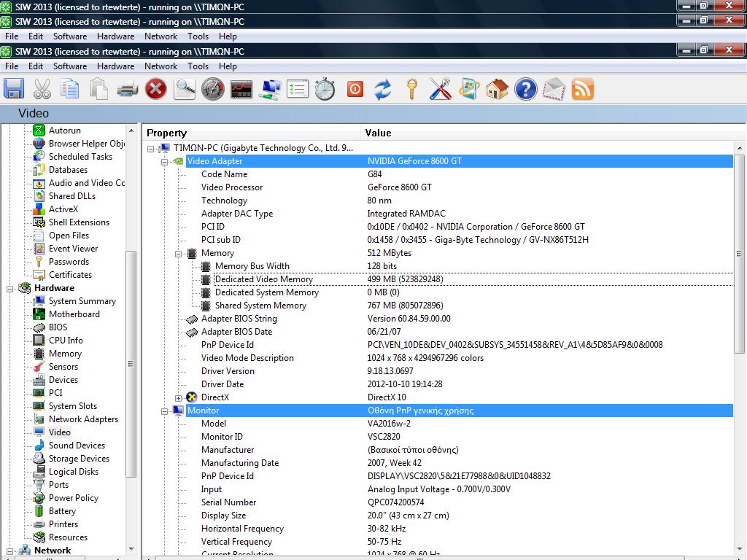This screenshot has height=560, width=747.
Task: Click the red X stop icon
Action: pos(156,89)
